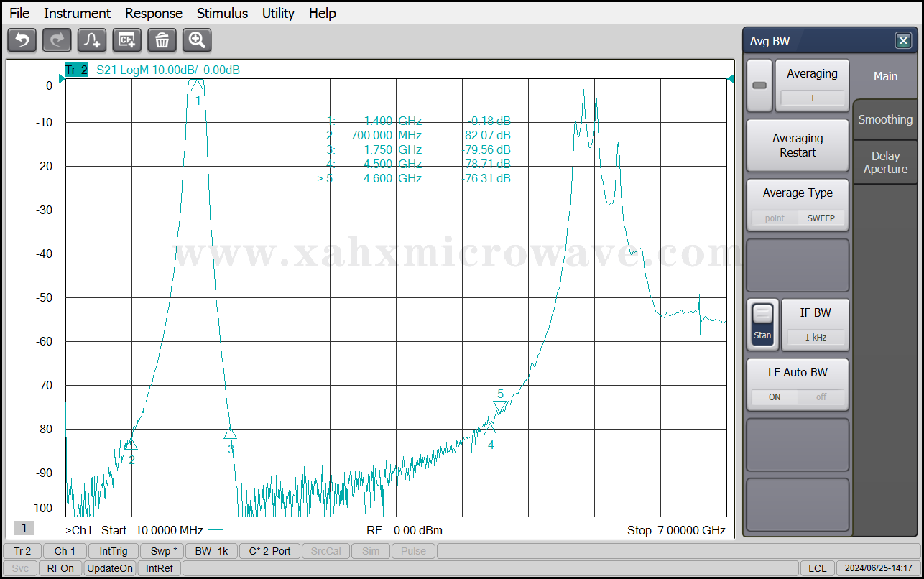Switch to the Smoothing tab
The width and height of the screenshot is (924, 579).
coord(885,119)
